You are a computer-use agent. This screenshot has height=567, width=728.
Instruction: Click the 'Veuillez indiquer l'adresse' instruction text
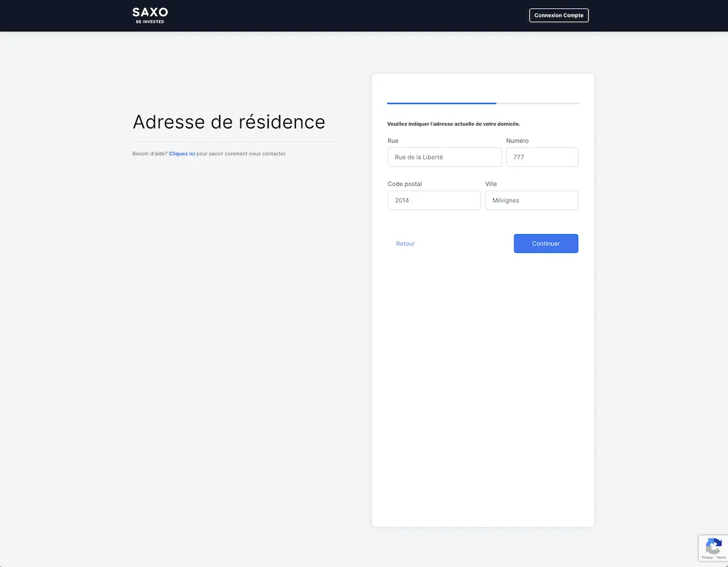[x=453, y=124]
